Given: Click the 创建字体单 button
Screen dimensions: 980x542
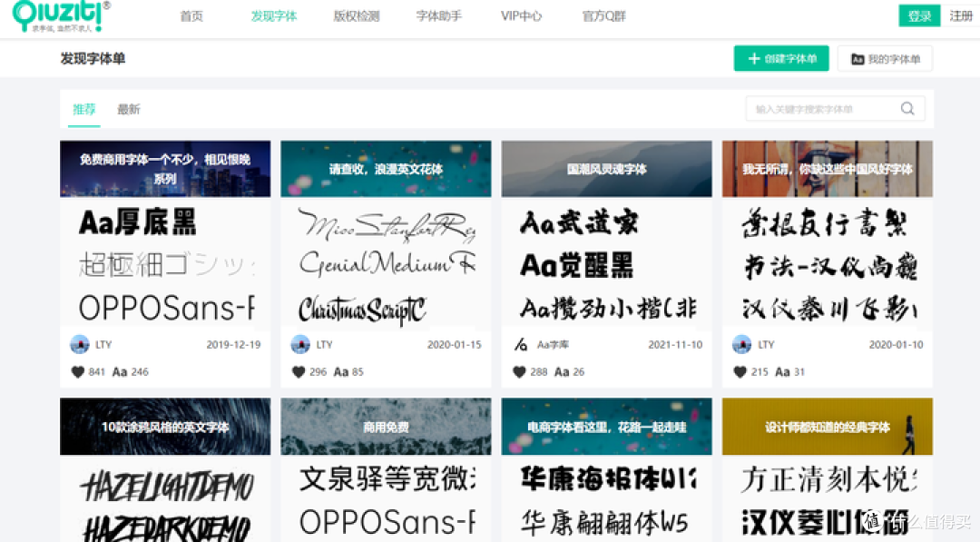Looking at the screenshot, I should (x=781, y=59).
